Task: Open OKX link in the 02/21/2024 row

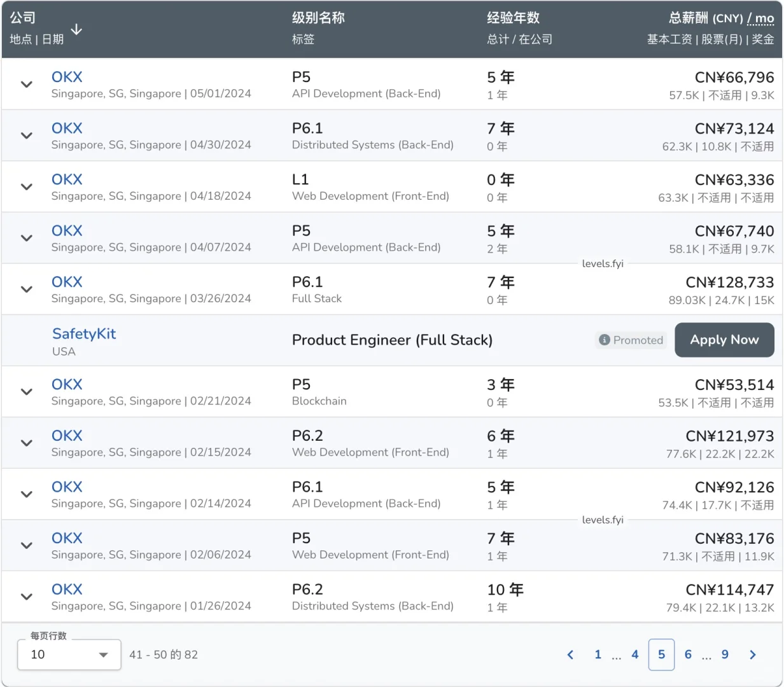Action: 67,384
